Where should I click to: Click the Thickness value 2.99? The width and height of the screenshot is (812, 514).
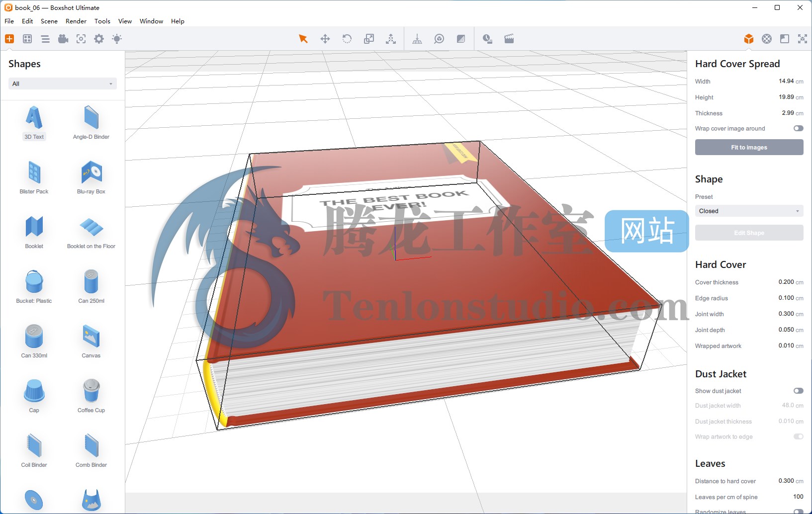click(788, 113)
